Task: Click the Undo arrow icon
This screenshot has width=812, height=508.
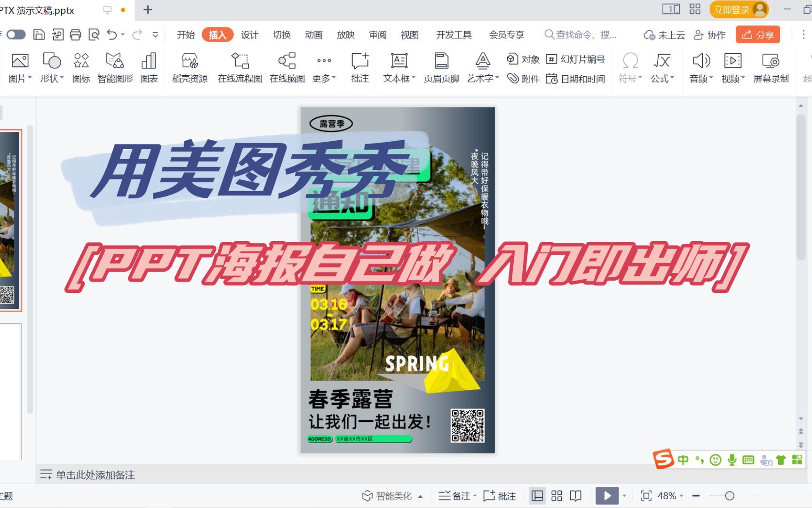Action: (x=112, y=34)
